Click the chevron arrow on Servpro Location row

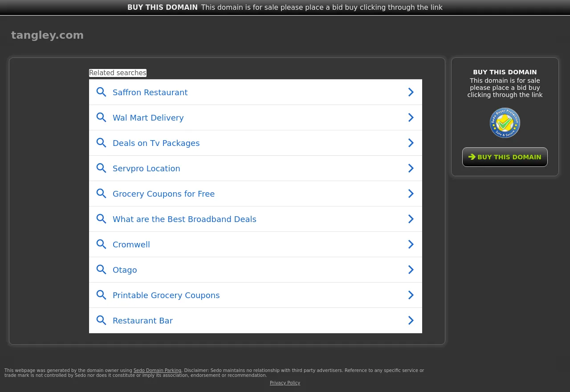tap(411, 168)
